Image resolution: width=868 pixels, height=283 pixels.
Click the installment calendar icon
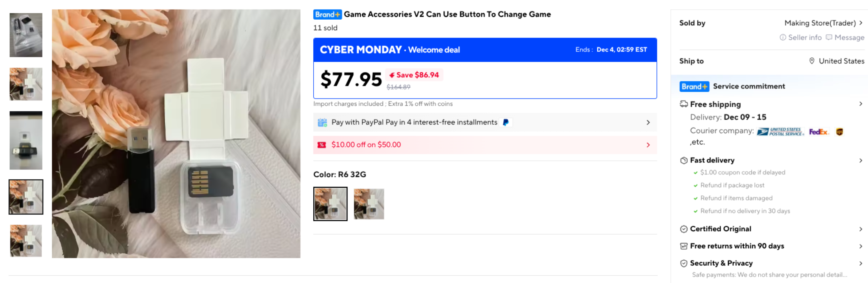click(x=322, y=122)
